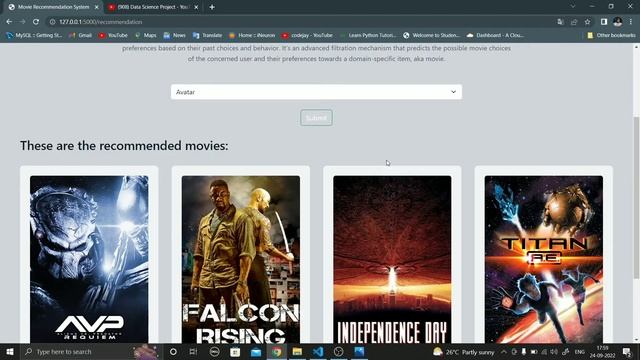Select the Titan A.E. poster
Screen dimensions: 640x360
(544, 259)
